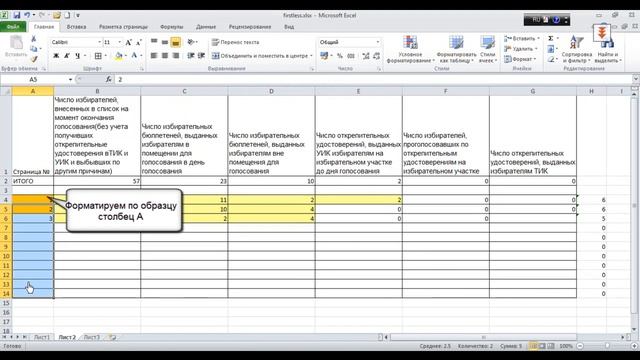
Task: Toggle bottom align (highlighted)
Action: point(176,42)
